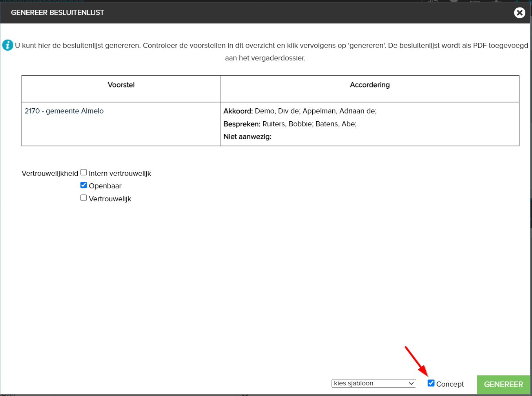Screen dimensions: 532x396
Task: Enable Intern vertrouwelijk checkbox
Action: tap(84, 172)
